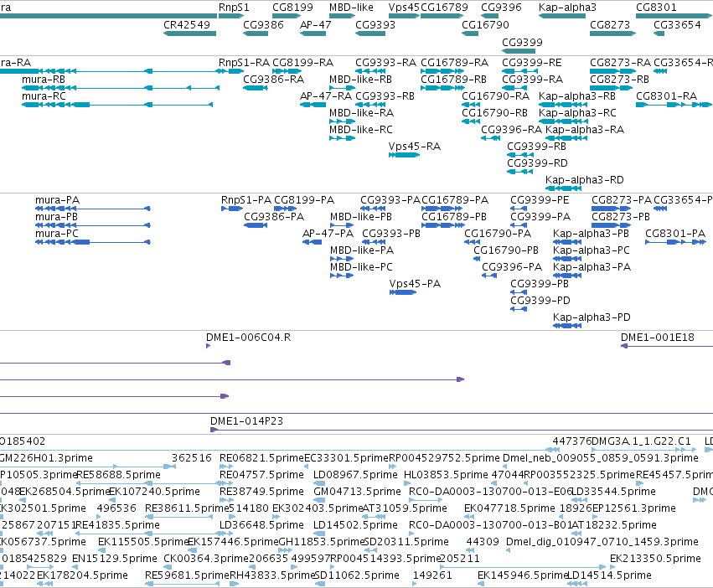Image resolution: width=713 pixels, height=588 pixels.
Task: Select the mura-PA protein label
Action: pos(57,200)
